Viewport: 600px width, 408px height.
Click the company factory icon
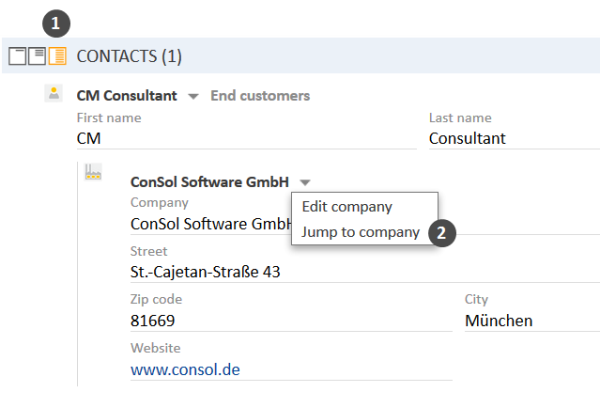pyautogui.click(x=93, y=172)
